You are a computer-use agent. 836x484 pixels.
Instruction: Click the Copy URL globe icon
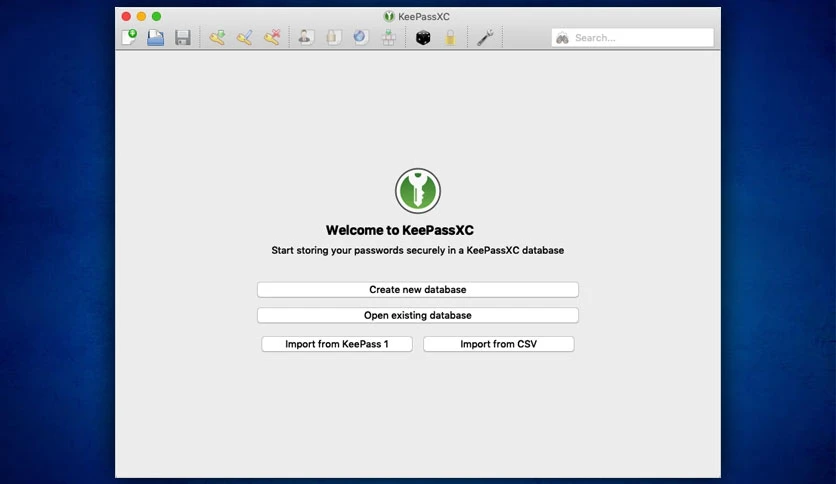click(361, 37)
